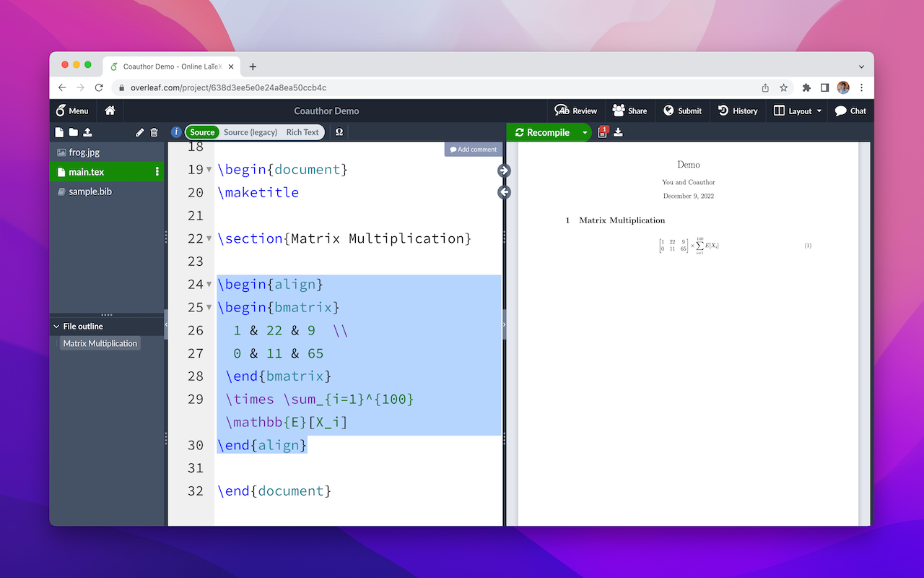This screenshot has width=924, height=578.
Task: Click the browser address bar URL
Action: click(228, 87)
